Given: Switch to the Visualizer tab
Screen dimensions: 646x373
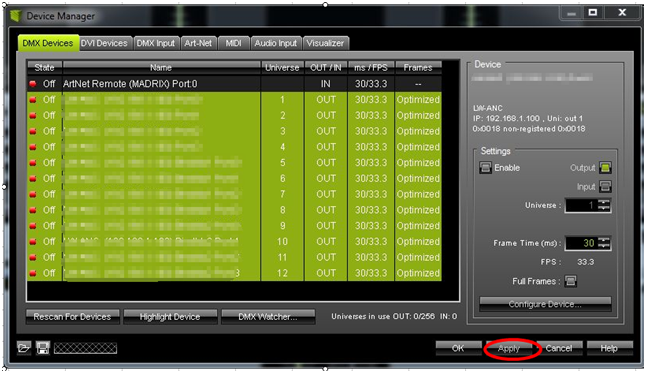Looking at the screenshot, I should click(x=325, y=43).
